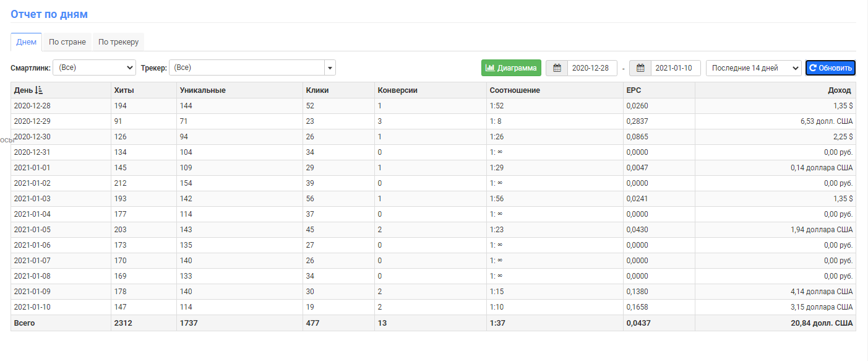
Task: Click the calendar icon before end date 2021-01-10
Action: click(641, 68)
